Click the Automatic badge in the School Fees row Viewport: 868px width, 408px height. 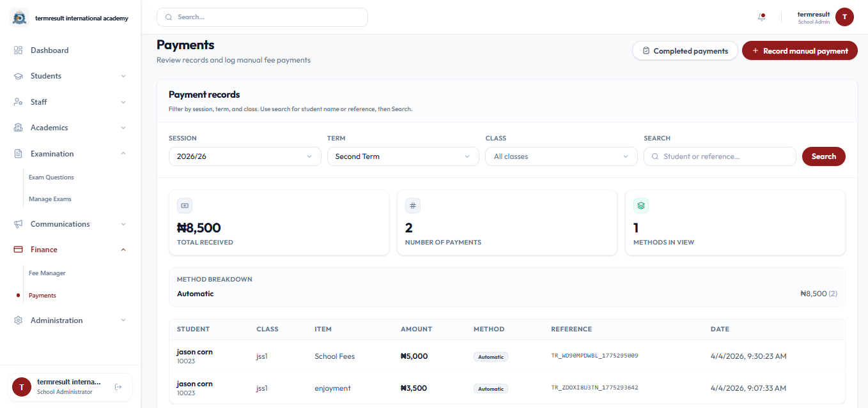(x=491, y=357)
